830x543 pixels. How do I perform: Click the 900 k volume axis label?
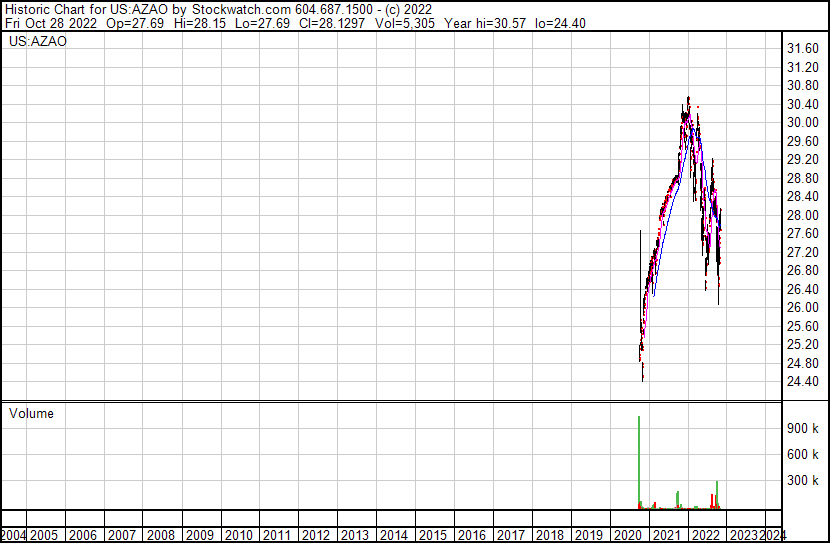point(803,428)
